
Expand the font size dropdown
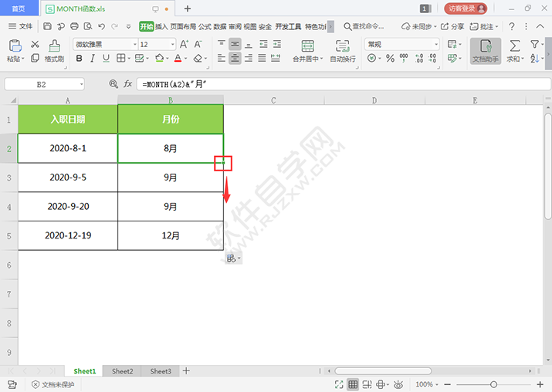pyautogui.click(x=174, y=45)
